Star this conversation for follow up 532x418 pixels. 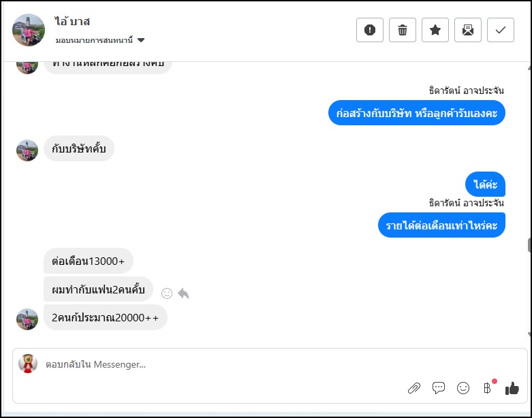435,30
